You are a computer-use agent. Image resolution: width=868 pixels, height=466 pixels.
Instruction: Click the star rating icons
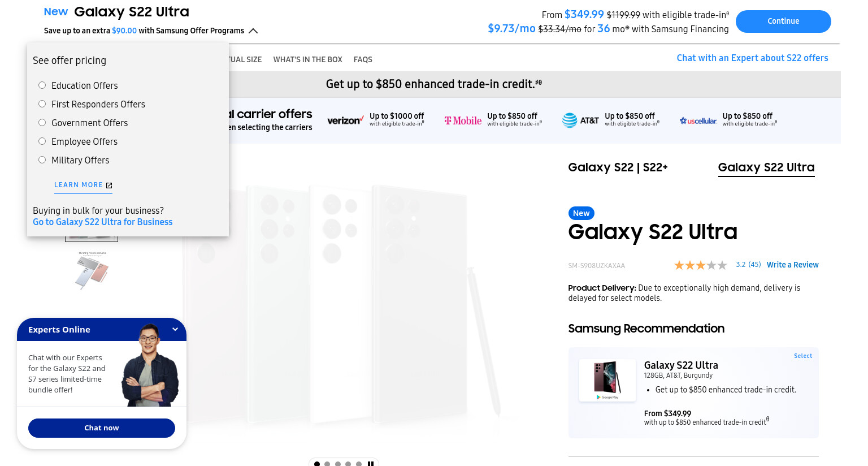click(701, 265)
